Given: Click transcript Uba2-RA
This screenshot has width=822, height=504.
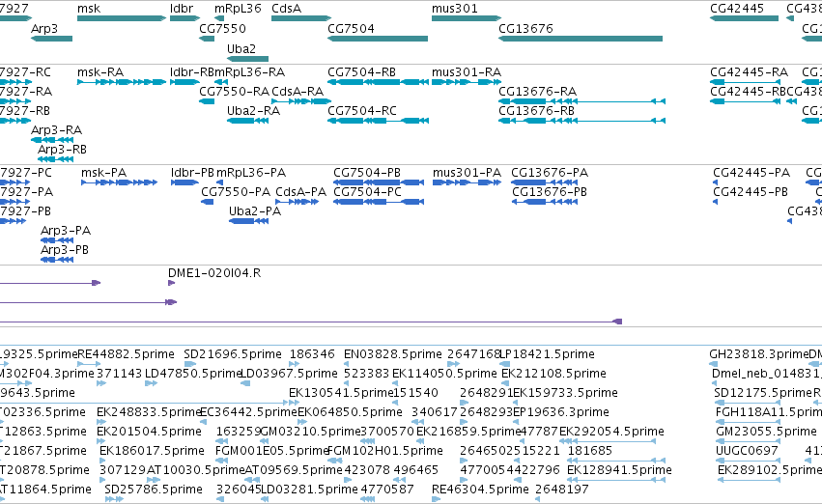Looking at the screenshot, I should tap(253, 110).
